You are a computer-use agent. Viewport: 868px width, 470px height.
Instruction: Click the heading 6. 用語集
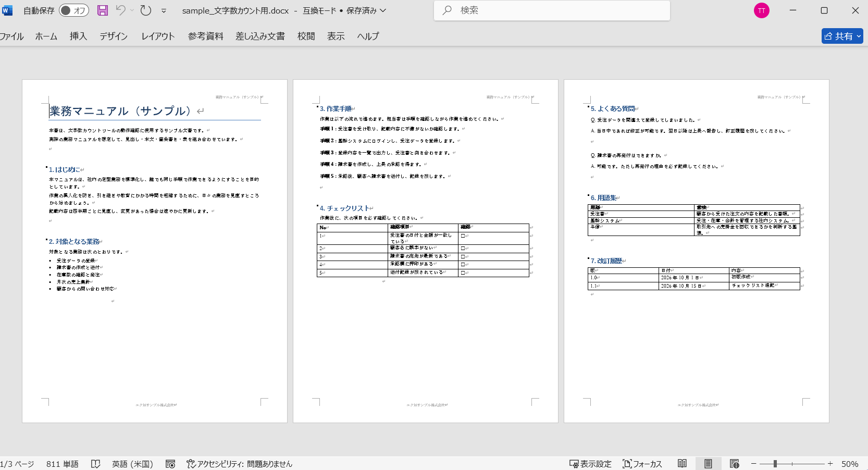603,197
